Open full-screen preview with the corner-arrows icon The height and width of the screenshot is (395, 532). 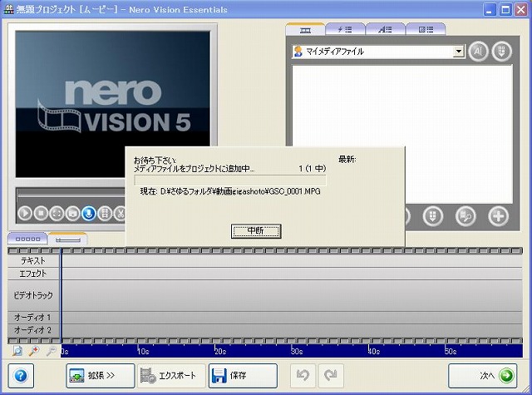(x=57, y=214)
